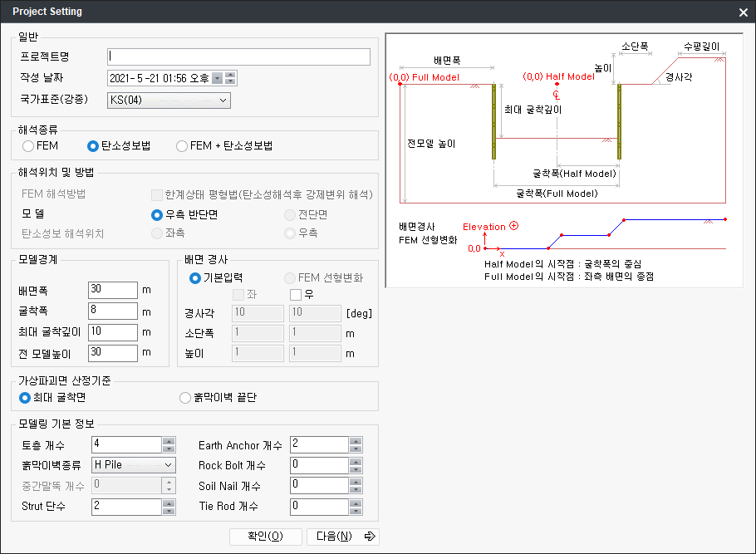Decrease Soil Nail 개수 down arrow
This screenshot has width=756, height=554.
click(x=356, y=489)
